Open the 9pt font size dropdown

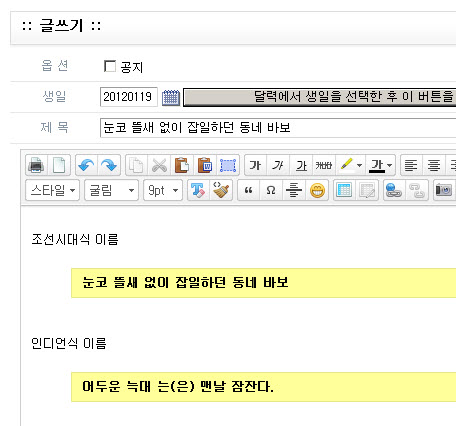(x=163, y=191)
